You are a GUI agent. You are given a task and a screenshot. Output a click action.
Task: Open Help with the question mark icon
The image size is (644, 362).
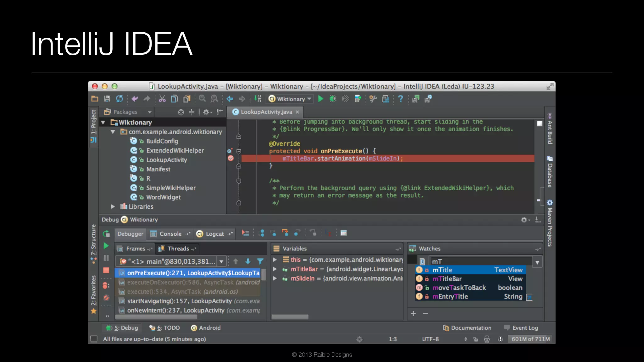point(400,99)
